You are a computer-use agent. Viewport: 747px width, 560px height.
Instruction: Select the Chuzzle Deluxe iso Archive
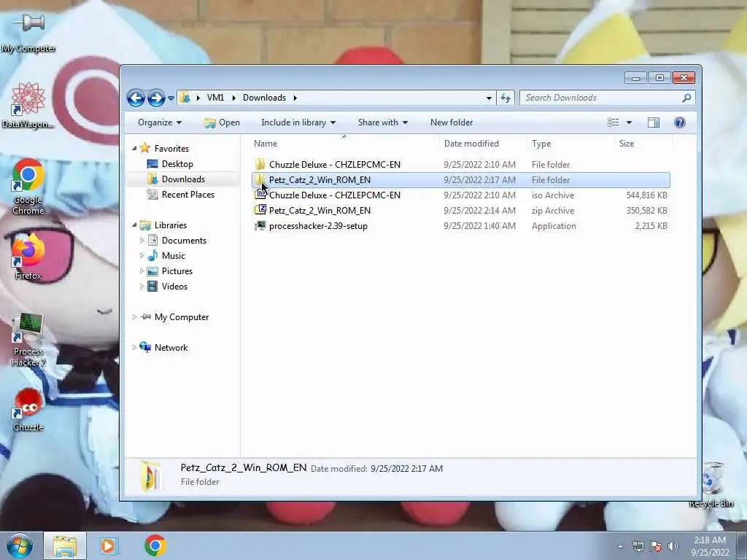pyautogui.click(x=461, y=195)
